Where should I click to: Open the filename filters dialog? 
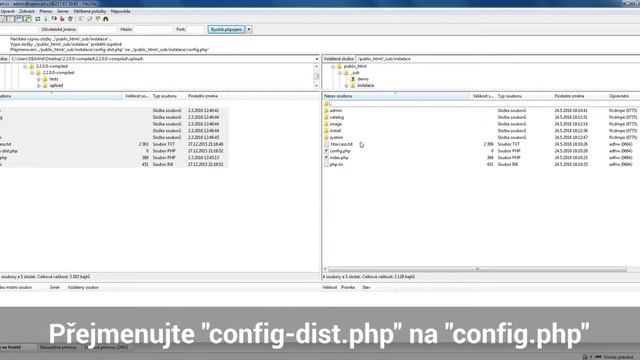(81, 19)
